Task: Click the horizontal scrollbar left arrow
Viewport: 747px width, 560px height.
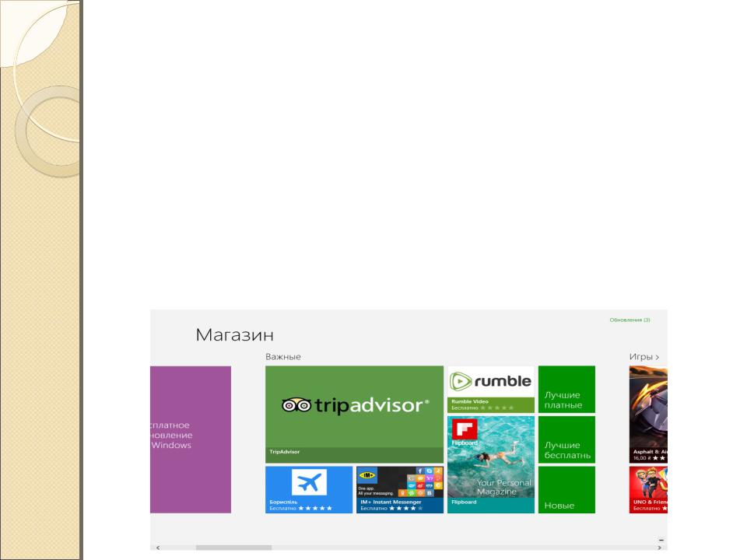Action: click(x=158, y=548)
